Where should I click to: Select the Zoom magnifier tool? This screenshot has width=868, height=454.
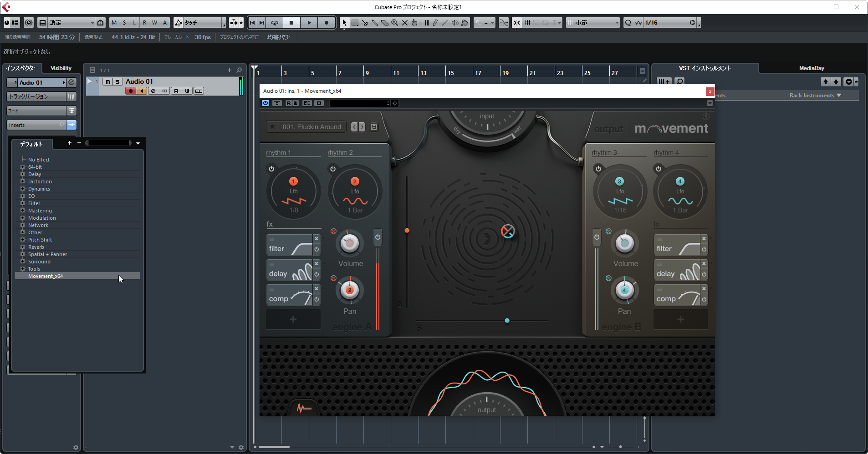tap(395, 22)
